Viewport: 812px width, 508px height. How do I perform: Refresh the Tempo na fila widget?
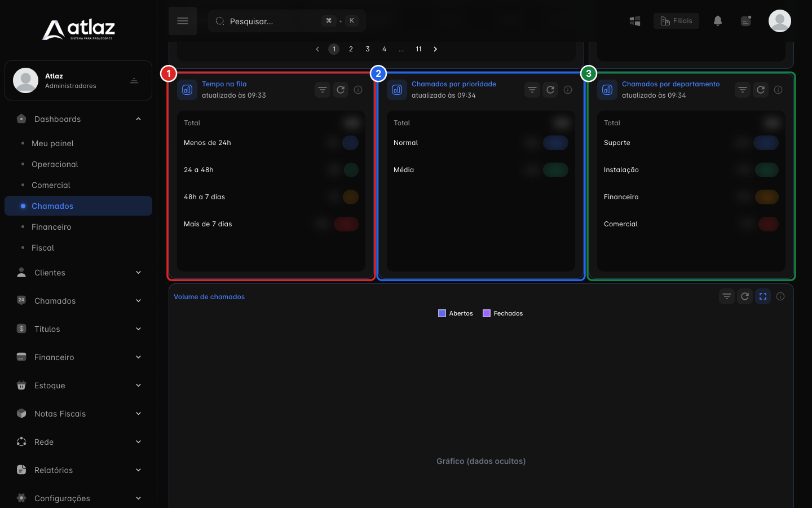point(341,90)
